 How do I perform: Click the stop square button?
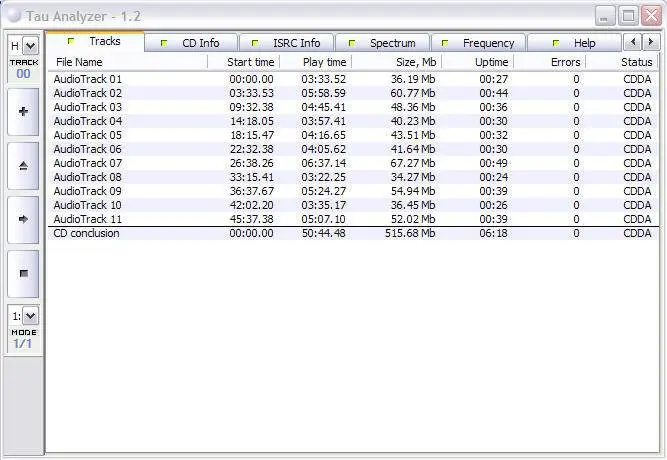(x=23, y=274)
